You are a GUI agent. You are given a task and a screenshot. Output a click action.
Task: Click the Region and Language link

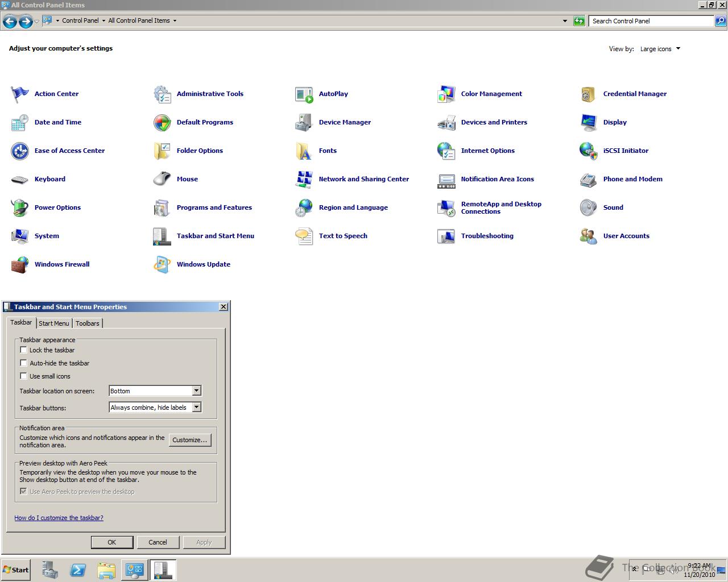click(x=353, y=207)
